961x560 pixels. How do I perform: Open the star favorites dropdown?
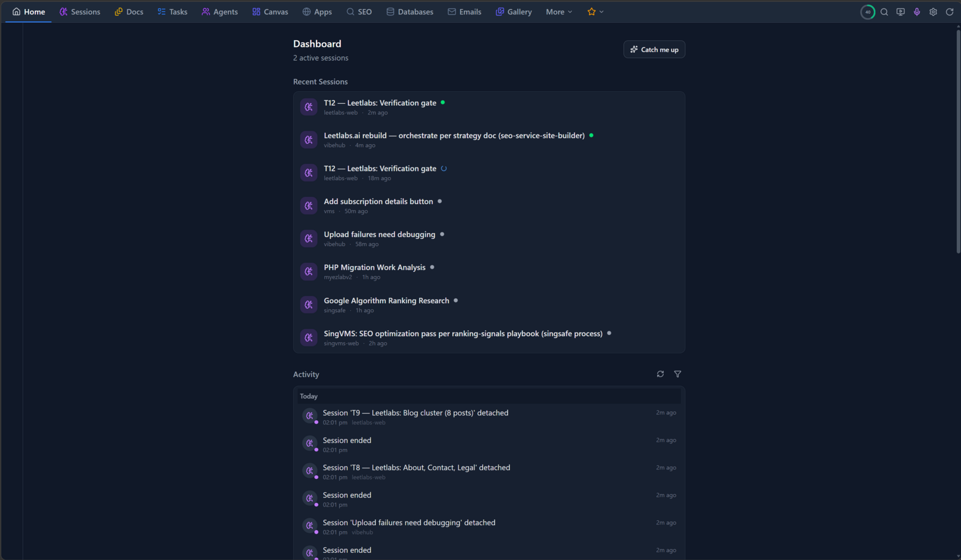[x=595, y=11]
